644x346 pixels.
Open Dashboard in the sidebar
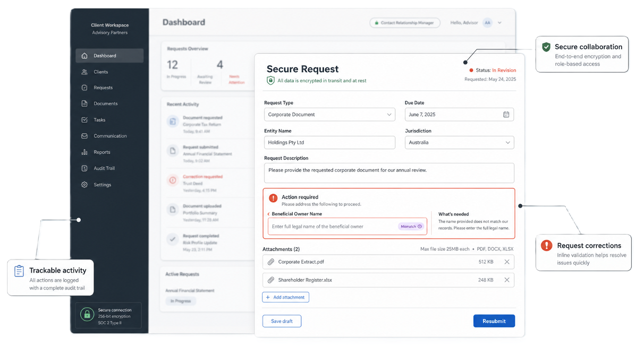coord(110,56)
